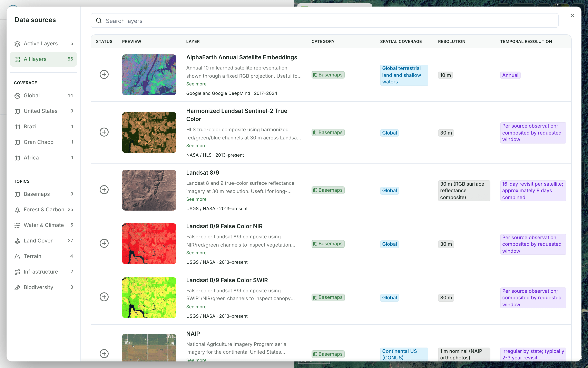
Task: Expand See more for False Color NIR
Action: click(196, 253)
